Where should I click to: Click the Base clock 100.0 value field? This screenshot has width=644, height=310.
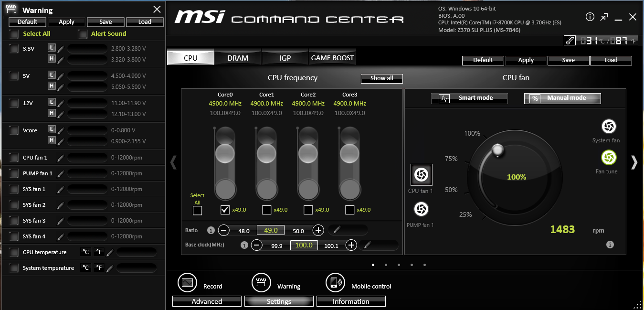[x=304, y=245]
